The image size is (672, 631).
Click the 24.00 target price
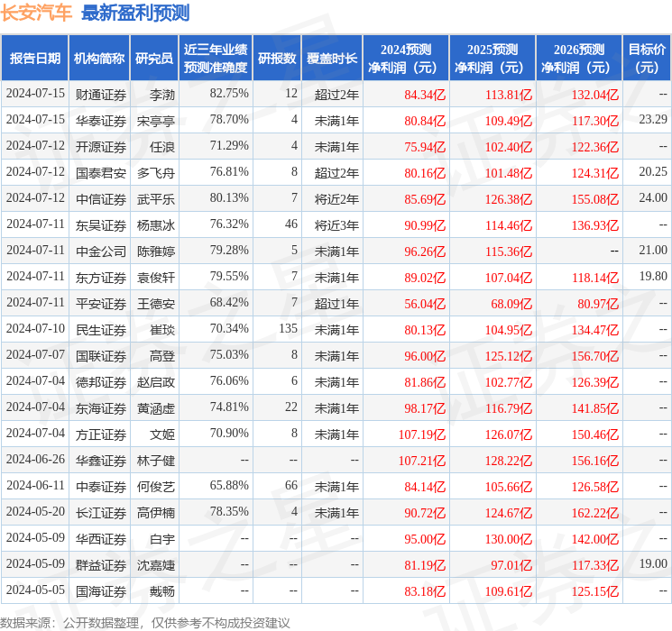click(653, 197)
